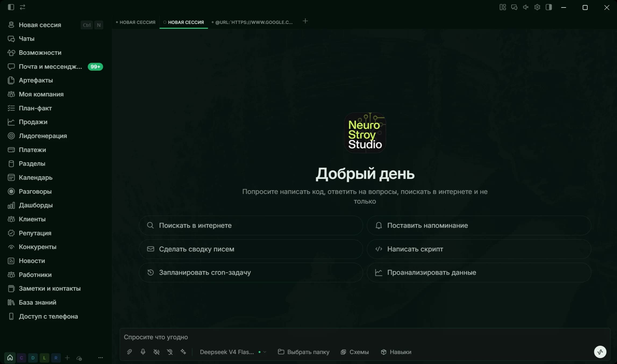
Task: Click Новая сессия in the sidebar
Action: pos(55,25)
